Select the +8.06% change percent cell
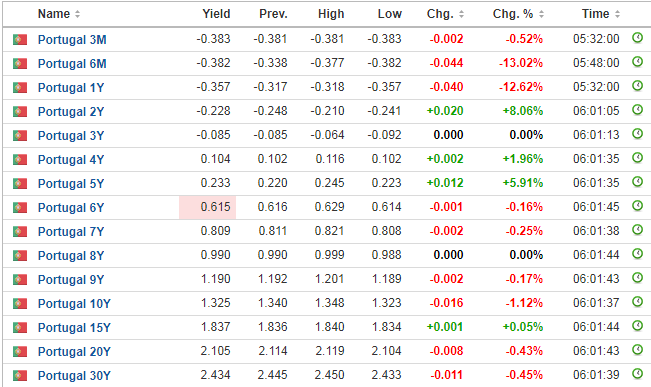Viewport: 651px width, 387px height. (x=522, y=111)
